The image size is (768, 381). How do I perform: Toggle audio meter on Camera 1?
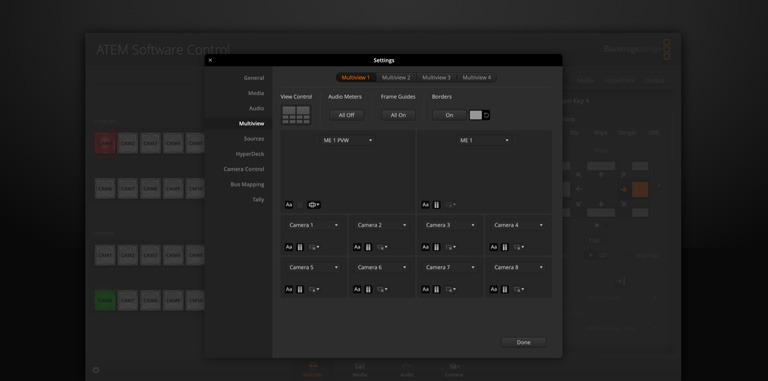[x=300, y=247]
